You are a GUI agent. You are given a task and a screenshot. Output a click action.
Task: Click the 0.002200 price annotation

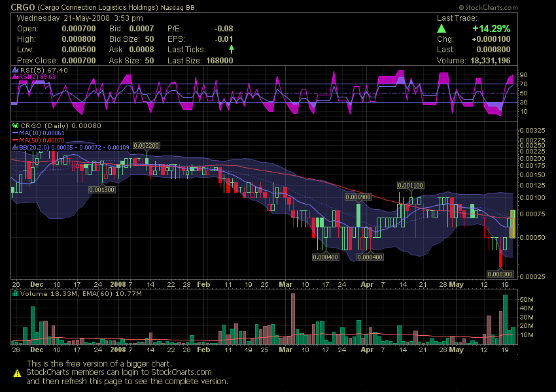[x=147, y=144]
